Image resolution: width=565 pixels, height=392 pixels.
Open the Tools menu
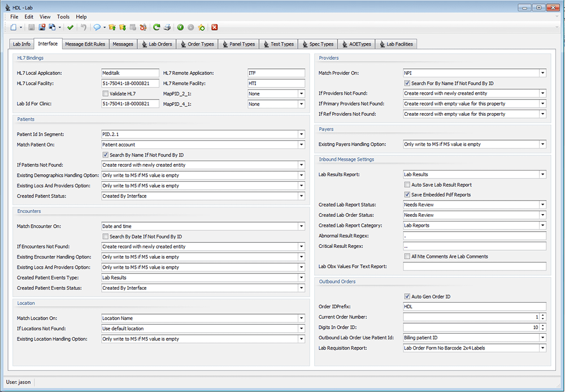[63, 17]
